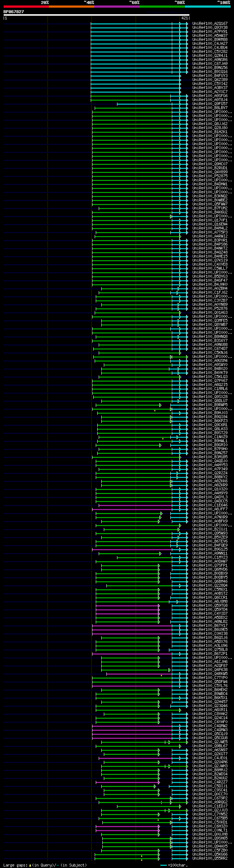Image resolution: width=234 pixels, height=868 pixels.
Task: Select hit UniRef100_B9GMI0
Action: click(x=210, y=445)
